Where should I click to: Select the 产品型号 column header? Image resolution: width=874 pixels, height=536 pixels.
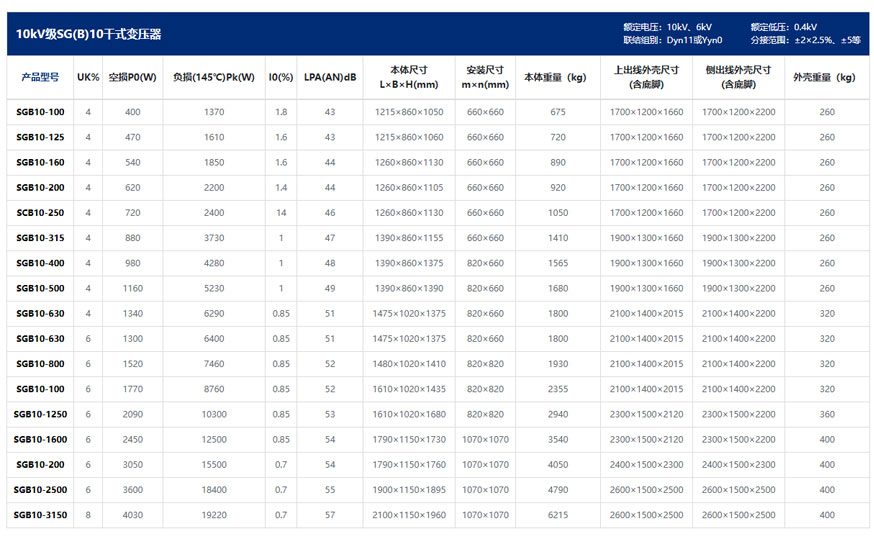[x=40, y=77]
